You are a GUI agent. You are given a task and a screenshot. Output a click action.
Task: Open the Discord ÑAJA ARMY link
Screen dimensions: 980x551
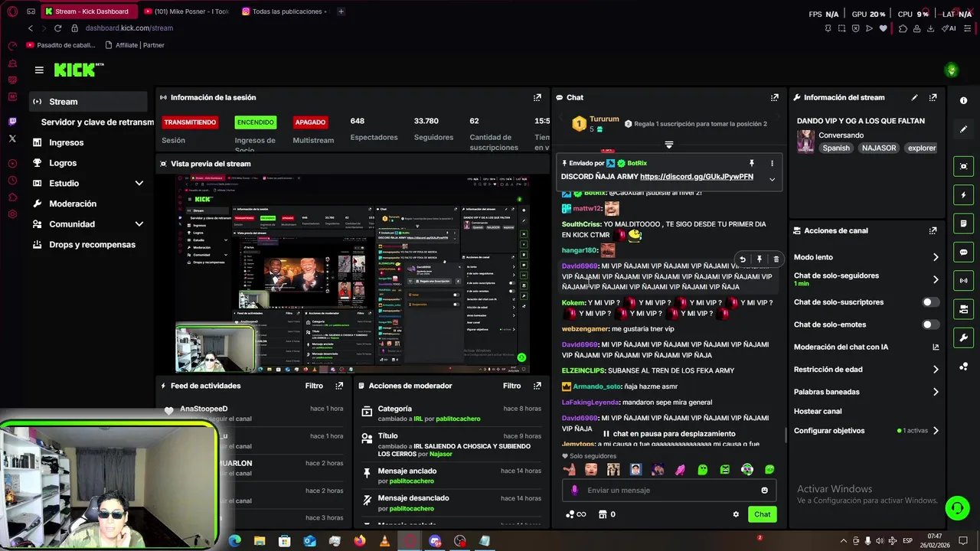tap(696, 177)
